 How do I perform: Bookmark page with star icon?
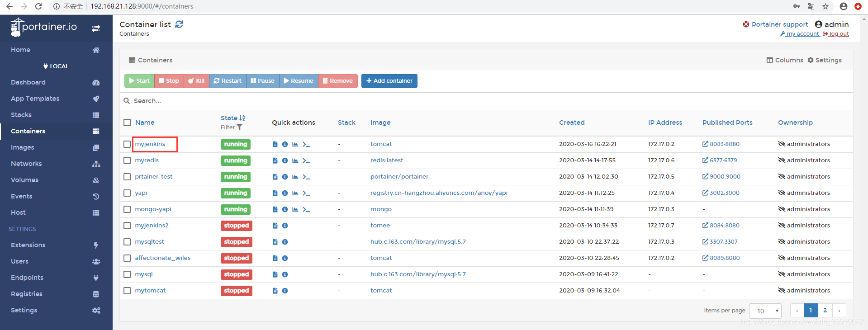point(825,6)
